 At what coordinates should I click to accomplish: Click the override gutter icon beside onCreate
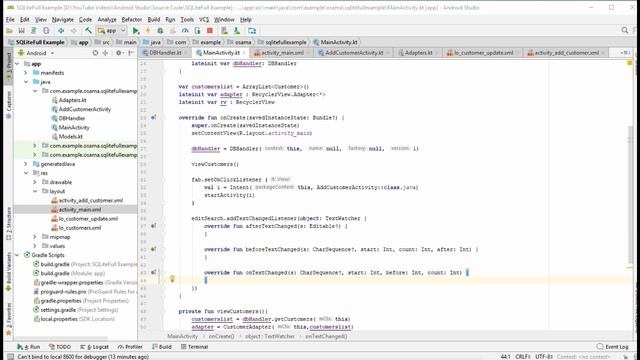[153, 118]
